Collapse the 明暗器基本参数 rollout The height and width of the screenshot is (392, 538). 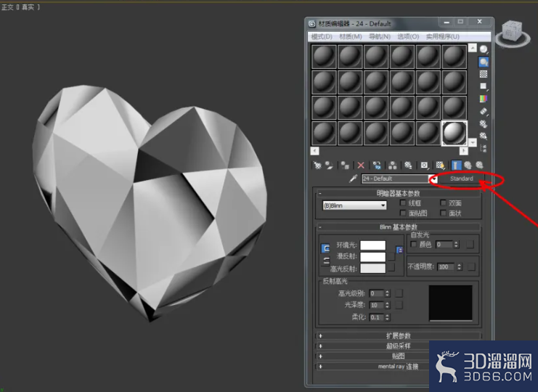(398, 193)
